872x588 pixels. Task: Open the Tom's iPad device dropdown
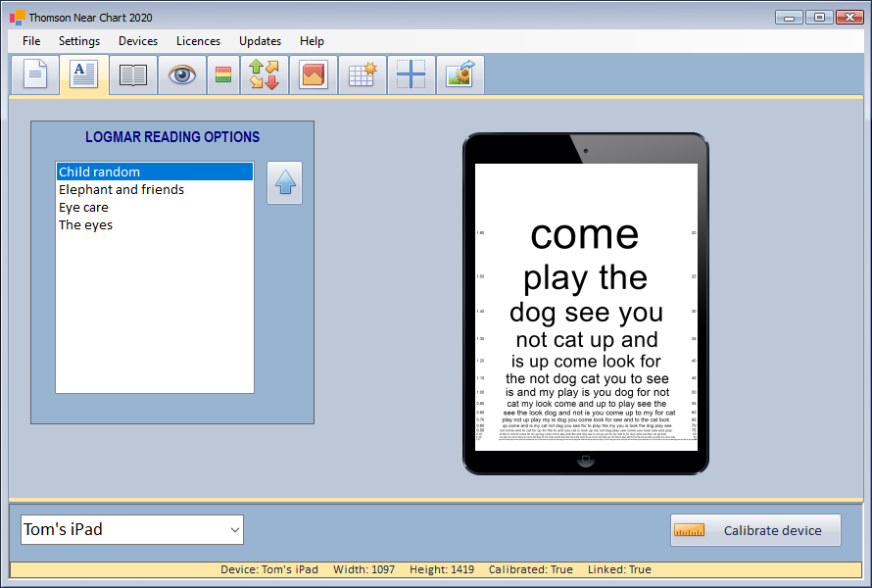tap(132, 530)
